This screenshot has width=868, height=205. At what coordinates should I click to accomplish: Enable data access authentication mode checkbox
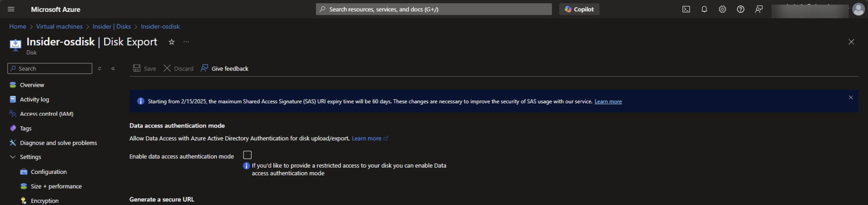[x=247, y=155]
